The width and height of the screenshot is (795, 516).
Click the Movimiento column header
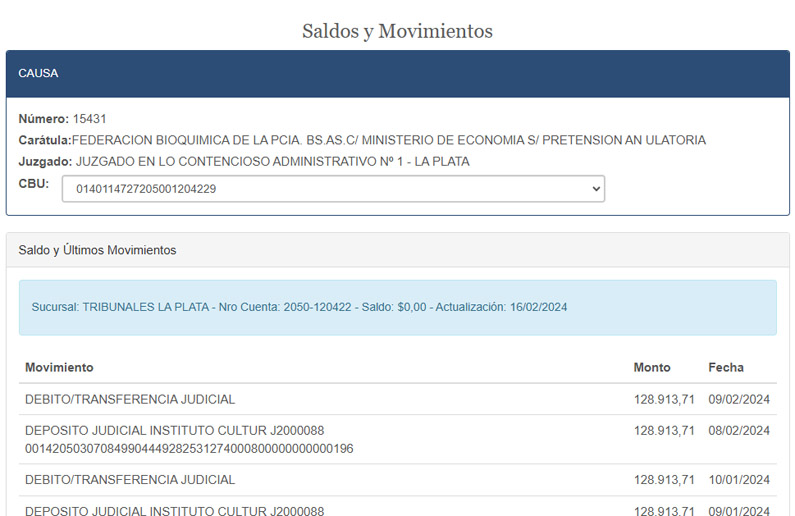59,367
